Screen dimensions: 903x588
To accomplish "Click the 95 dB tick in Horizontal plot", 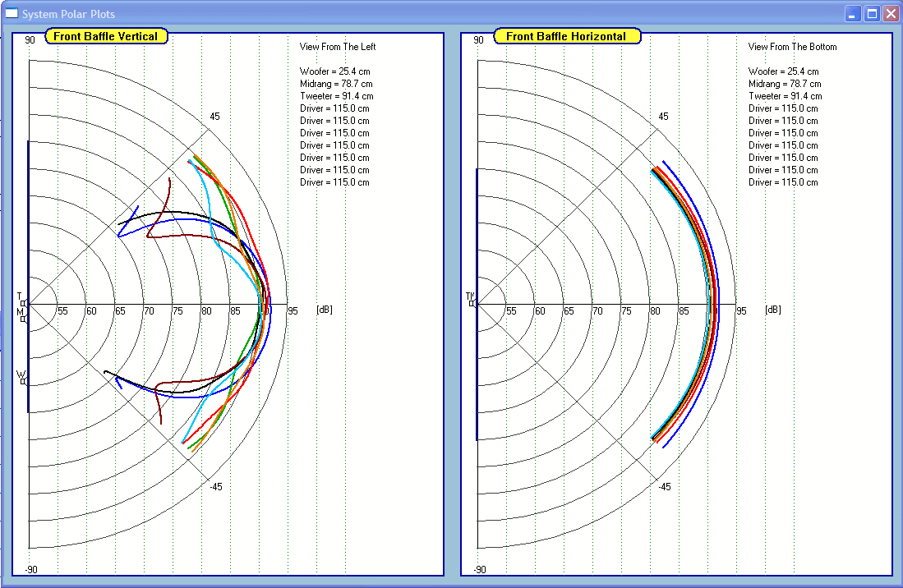I will click(742, 311).
